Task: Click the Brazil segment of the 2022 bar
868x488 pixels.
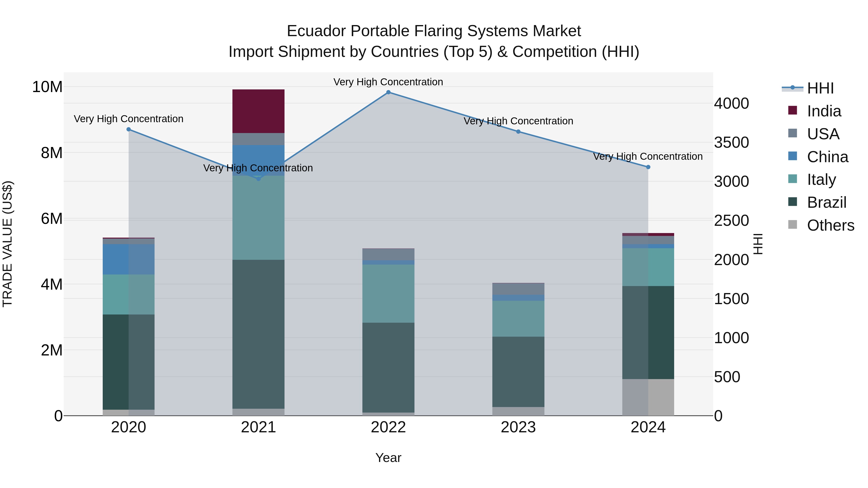Action: tap(388, 368)
